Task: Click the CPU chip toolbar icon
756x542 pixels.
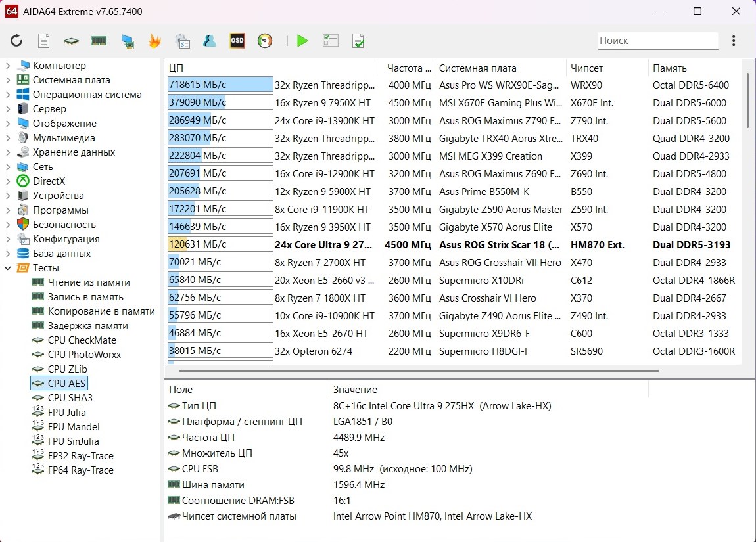Action: pos(71,41)
